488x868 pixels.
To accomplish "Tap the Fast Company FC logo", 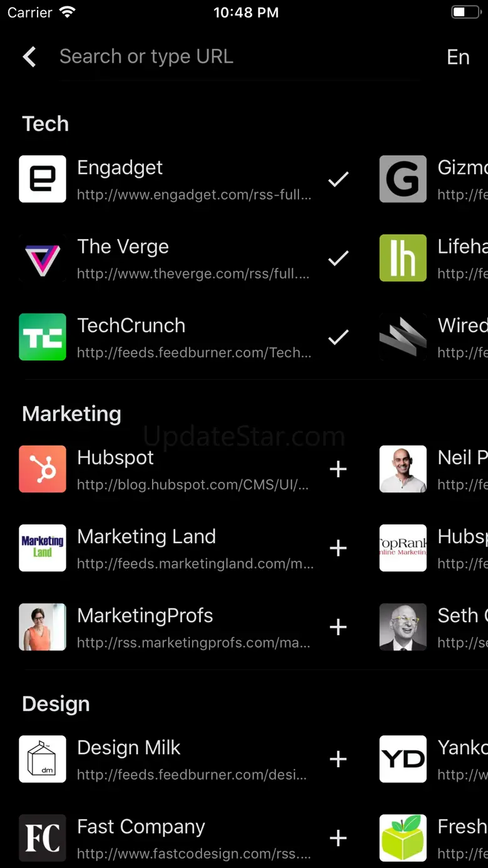I will click(43, 837).
